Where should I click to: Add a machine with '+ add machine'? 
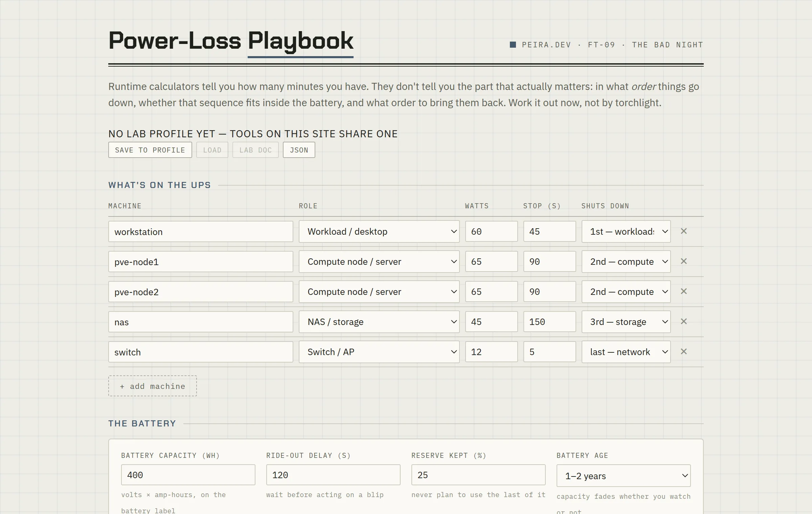tap(153, 386)
